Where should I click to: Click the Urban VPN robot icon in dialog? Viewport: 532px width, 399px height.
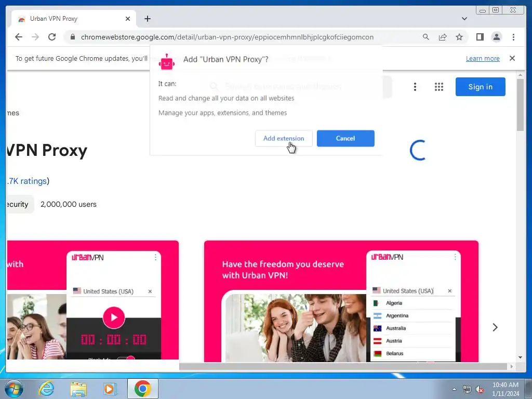click(x=166, y=62)
